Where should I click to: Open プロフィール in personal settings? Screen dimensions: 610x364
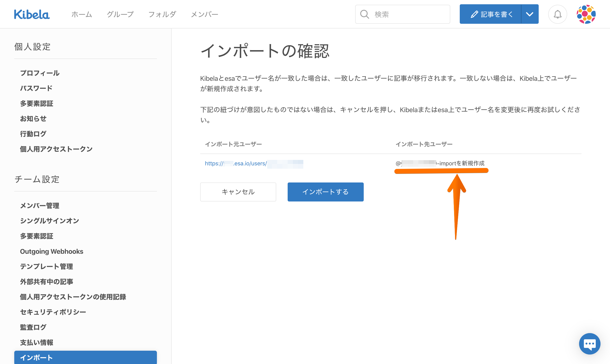(40, 73)
